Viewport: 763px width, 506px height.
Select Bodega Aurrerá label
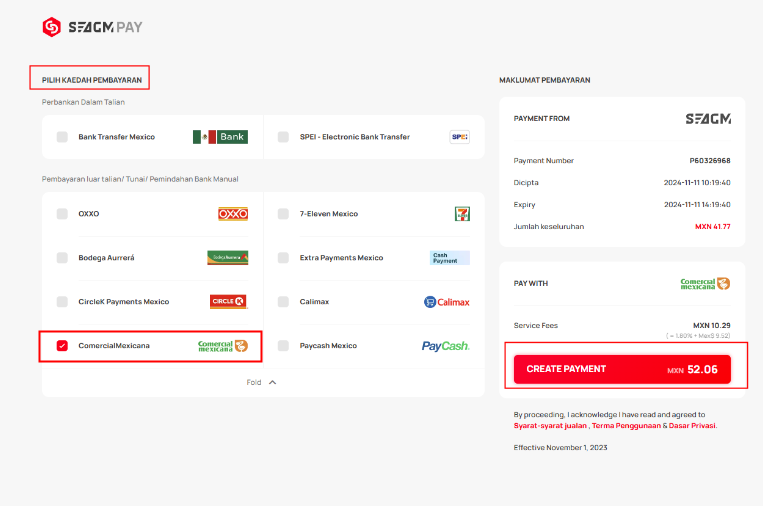click(107, 257)
